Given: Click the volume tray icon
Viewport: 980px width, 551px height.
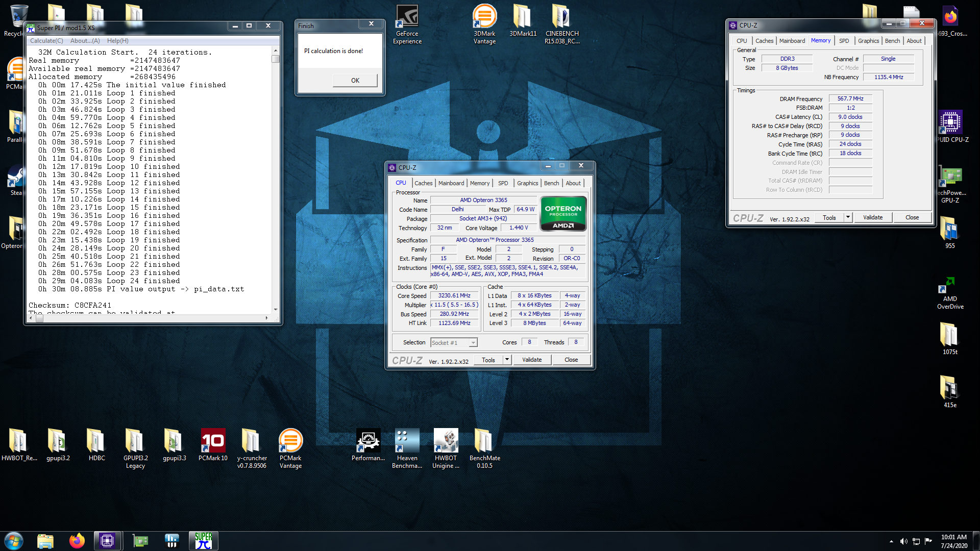Looking at the screenshot, I should click(903, 541).
